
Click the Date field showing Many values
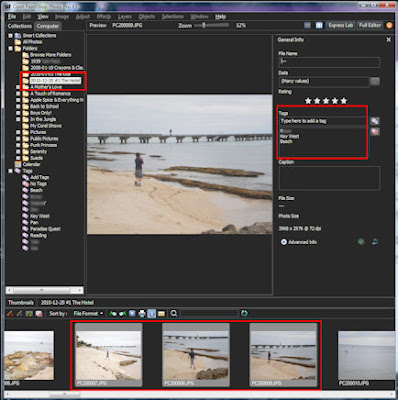point(324,81)
